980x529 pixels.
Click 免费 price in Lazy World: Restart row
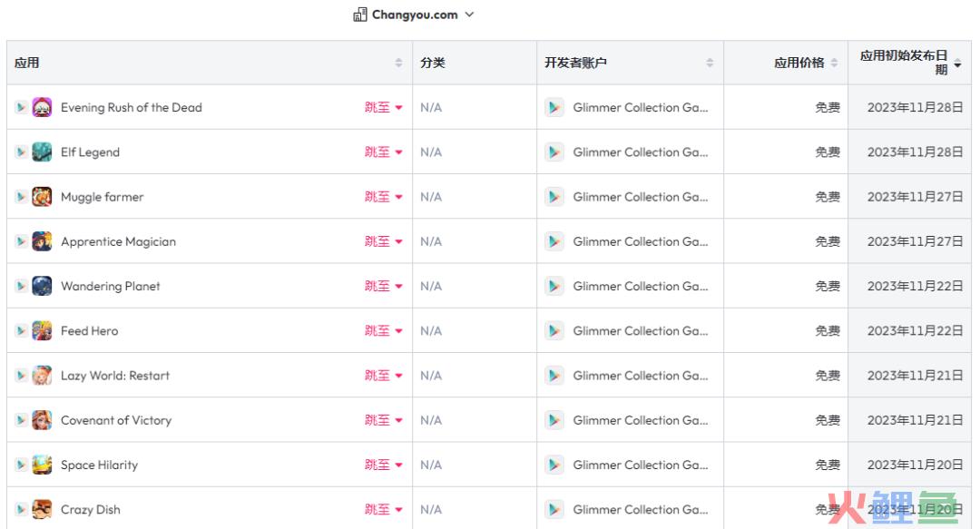pyautogui.click(x=828, y=375)
